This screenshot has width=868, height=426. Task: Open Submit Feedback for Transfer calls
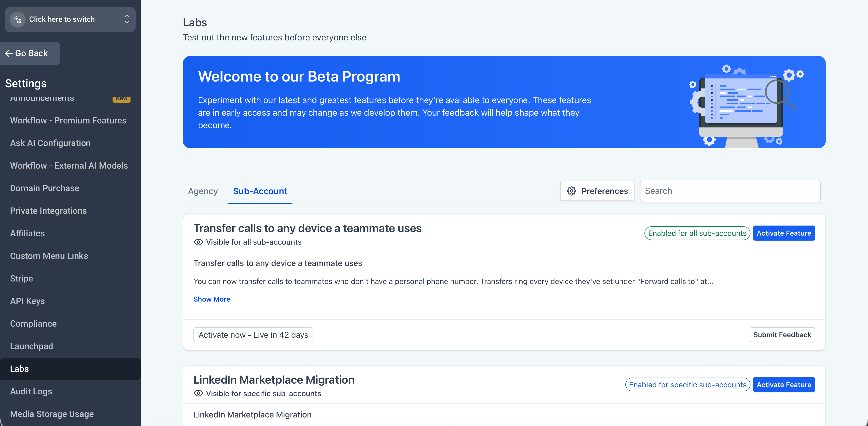click(x=782, y=335)
